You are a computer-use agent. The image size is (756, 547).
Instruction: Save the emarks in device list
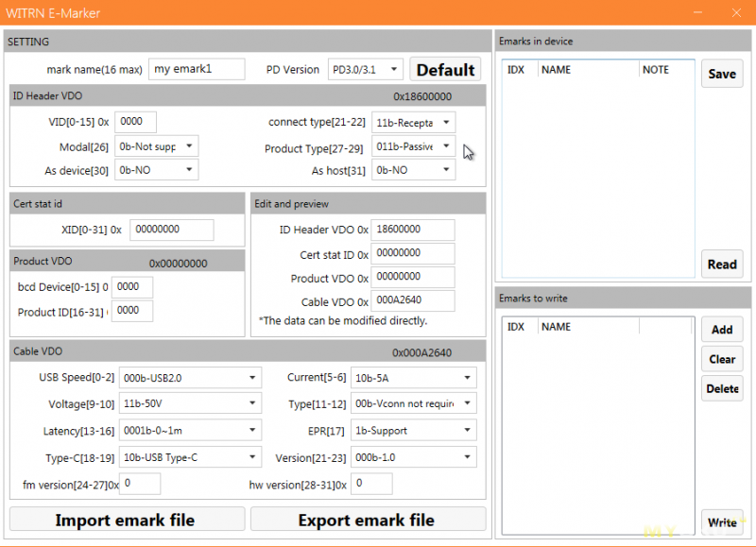coord(722,74)
